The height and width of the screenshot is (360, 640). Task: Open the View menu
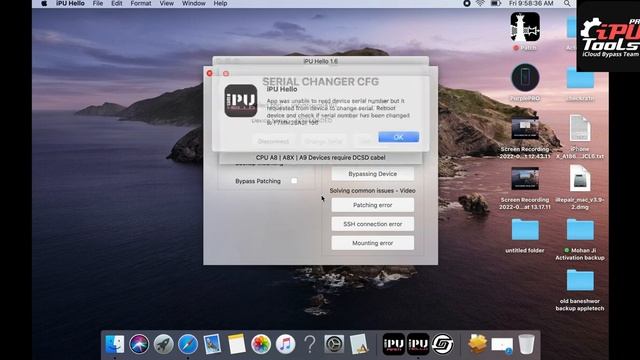[x=167, y=4]
